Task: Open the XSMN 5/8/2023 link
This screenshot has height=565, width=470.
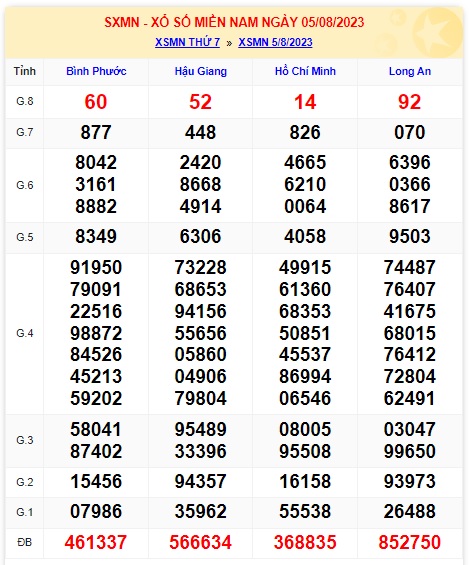Action: click(275, 42)
